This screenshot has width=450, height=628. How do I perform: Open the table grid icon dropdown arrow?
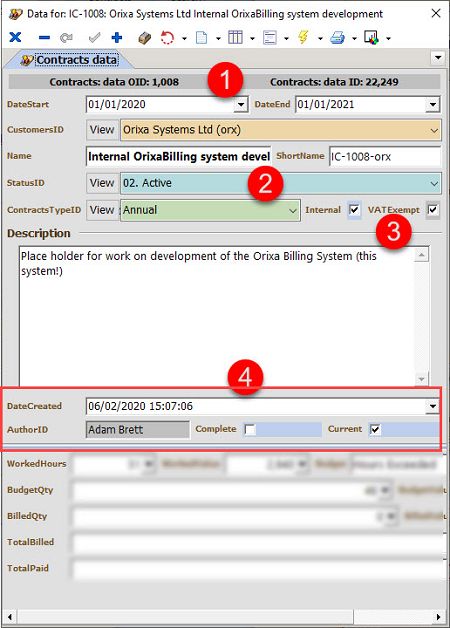(x=252, y=38)
